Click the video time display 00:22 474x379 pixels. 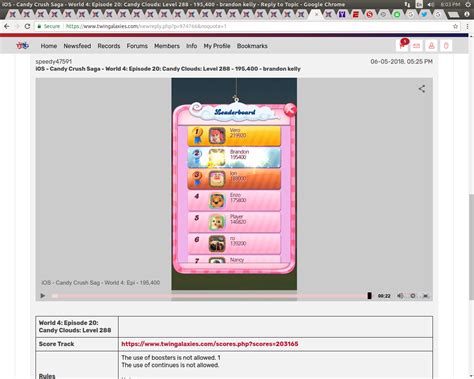pyautogui.click(x=384, y=296)
